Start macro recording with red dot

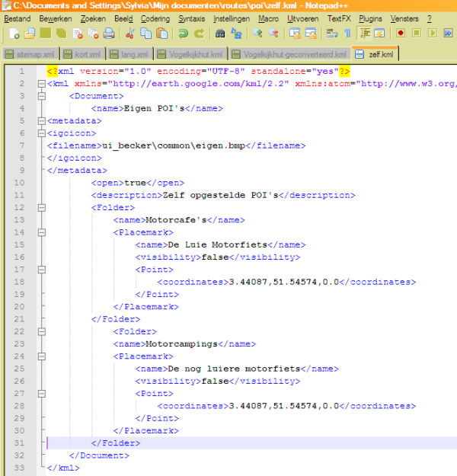point(401,33)
